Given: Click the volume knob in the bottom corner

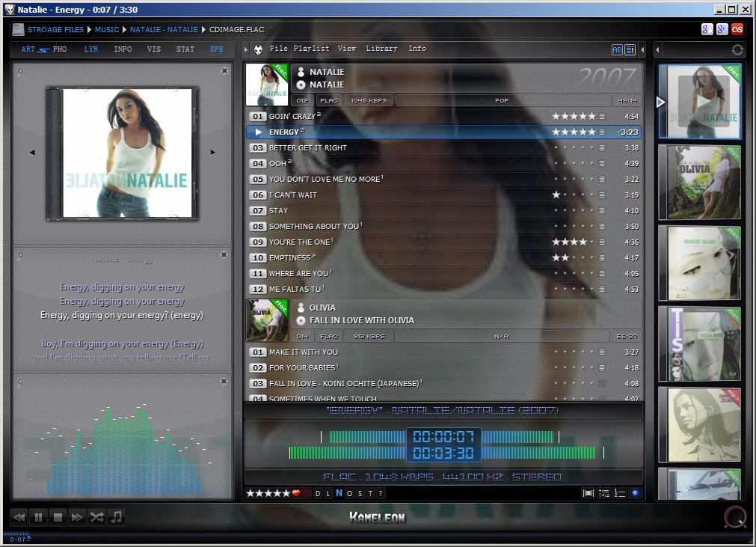Looking at the screenshot, I should 734,517.
